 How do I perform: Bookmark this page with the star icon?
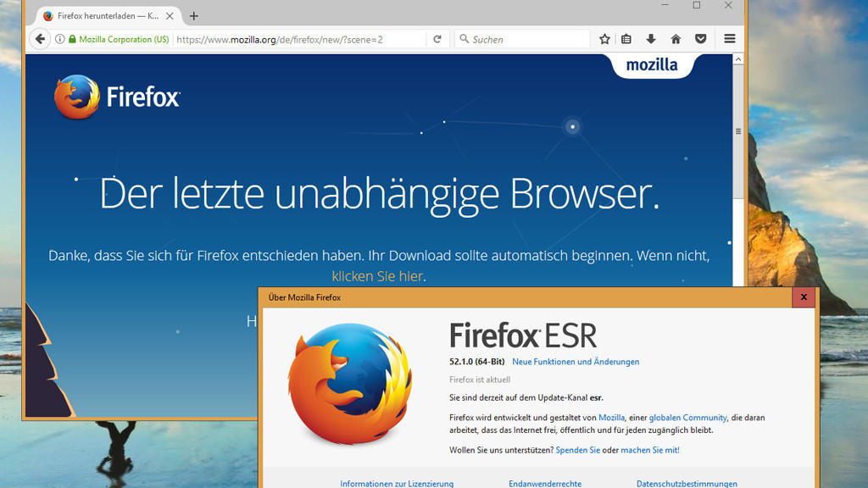[x=604, y=39]
